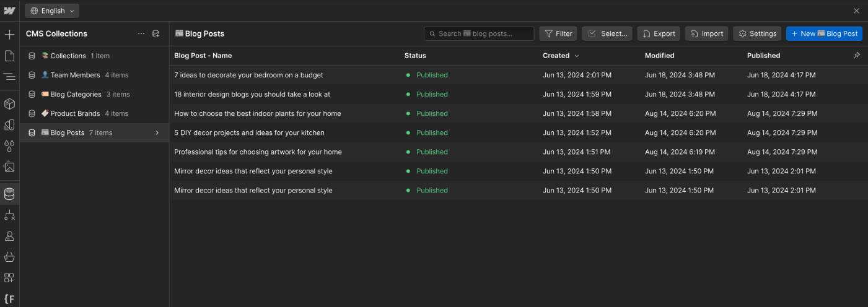Expand the Blog Posts collection chevron
The width and height of the screenshot is (868, 307).
157,133
